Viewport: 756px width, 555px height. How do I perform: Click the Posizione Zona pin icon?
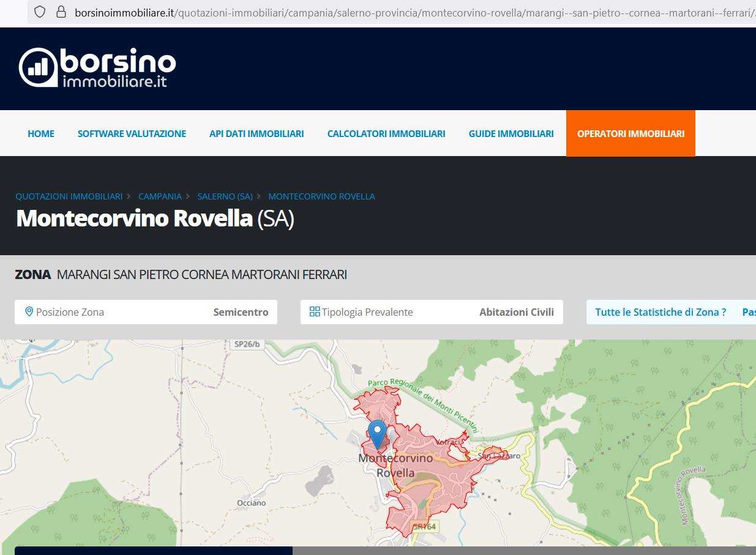pos(29,312)
